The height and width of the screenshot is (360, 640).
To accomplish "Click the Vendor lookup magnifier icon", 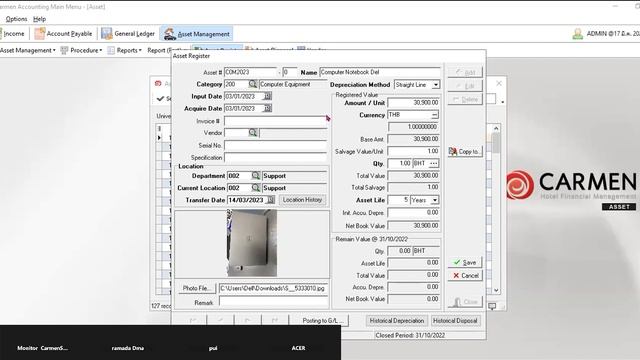I will click(x=253, y=133).
